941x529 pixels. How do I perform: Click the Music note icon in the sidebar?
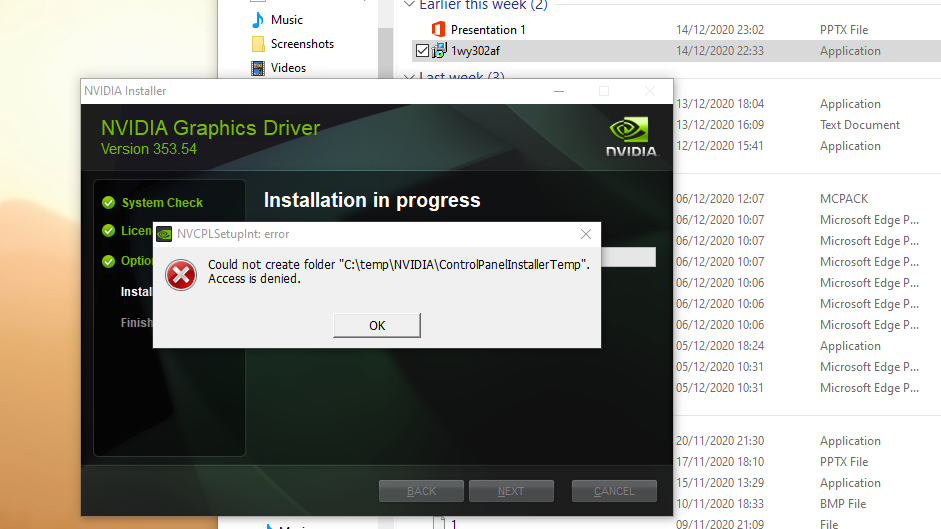258,20
